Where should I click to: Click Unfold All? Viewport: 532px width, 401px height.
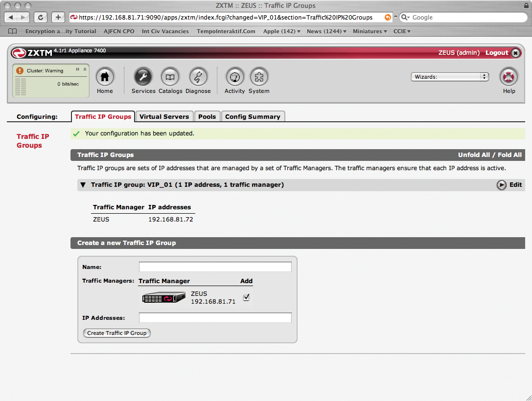tap(474, 155)
